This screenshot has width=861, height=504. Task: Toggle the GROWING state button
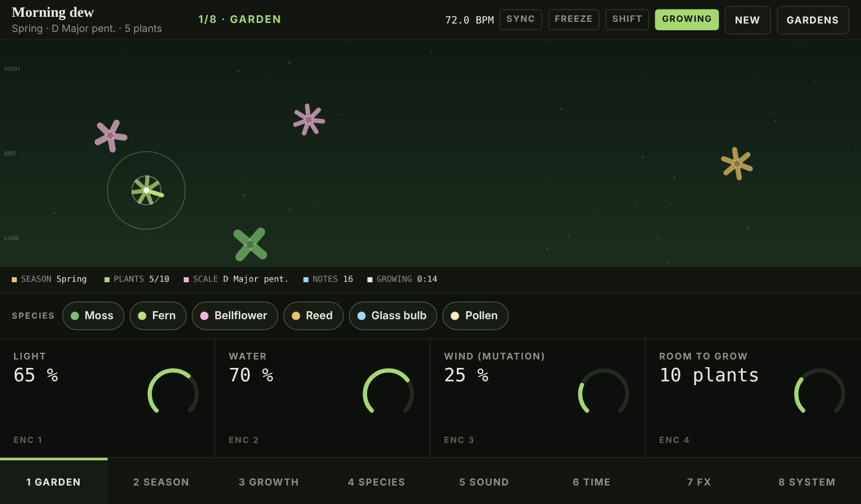pos(687,19)
